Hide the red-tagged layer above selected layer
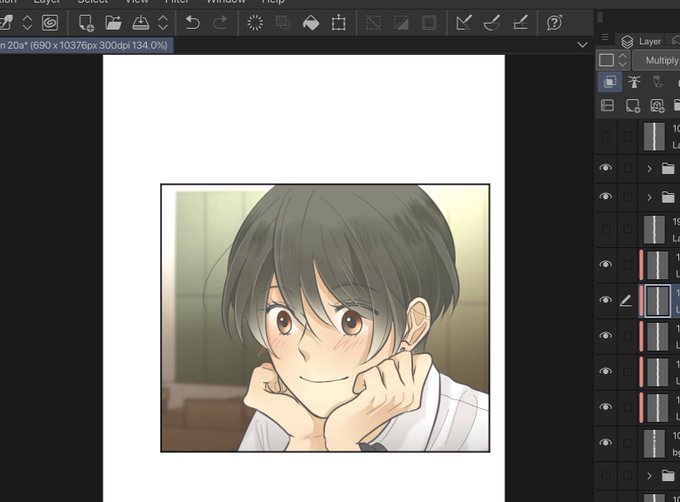The width and height of the screenshot is (680, 502). tap(605, 264)
